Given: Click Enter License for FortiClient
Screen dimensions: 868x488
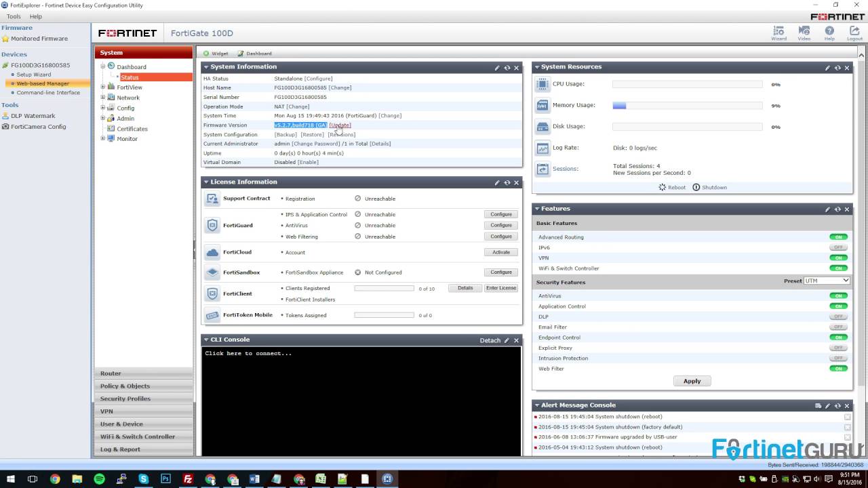Looking at the screenshot, I should tap(501, 288).
